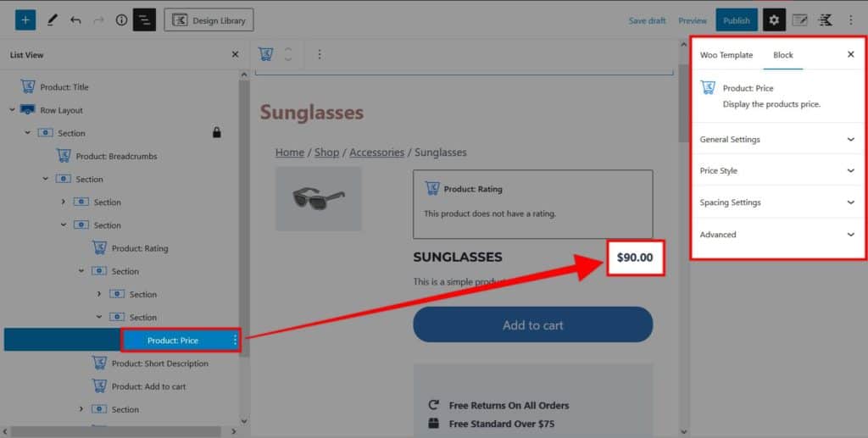Click the Product: Add to cart row icon
Image resolution: width=868 pixels, height=438 pixels.
coord(100,386)
